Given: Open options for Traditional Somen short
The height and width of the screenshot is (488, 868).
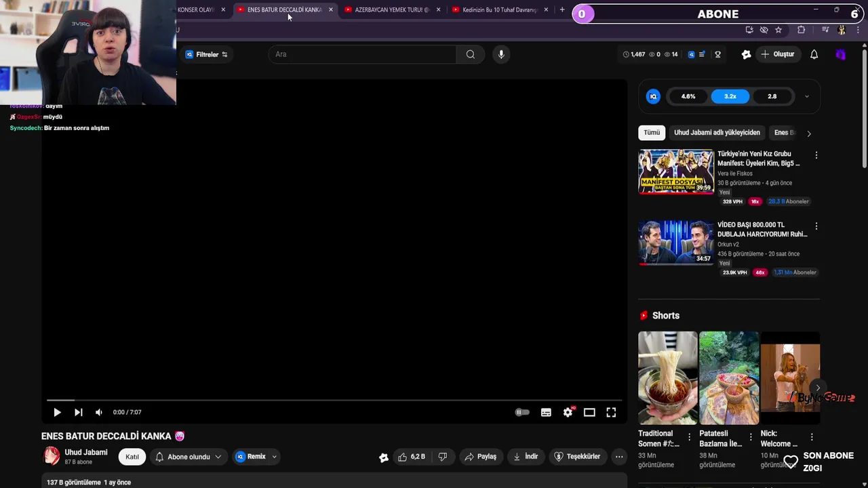Looking at the screenshot, I should (x=690, y=437).
